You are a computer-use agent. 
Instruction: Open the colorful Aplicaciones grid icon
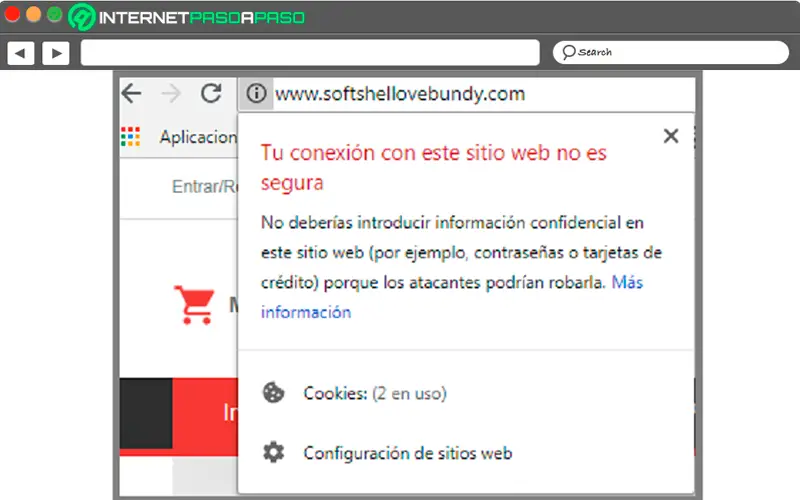click(131, 136)
